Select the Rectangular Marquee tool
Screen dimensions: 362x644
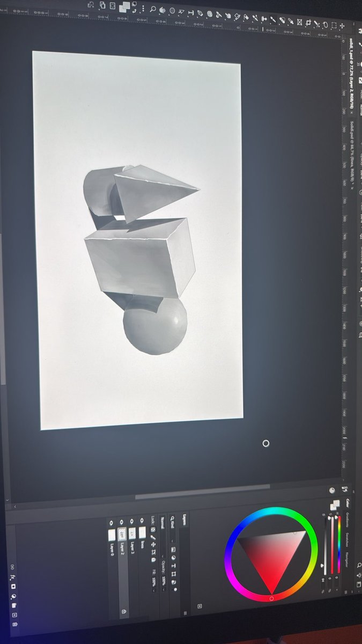pos(334,25)
